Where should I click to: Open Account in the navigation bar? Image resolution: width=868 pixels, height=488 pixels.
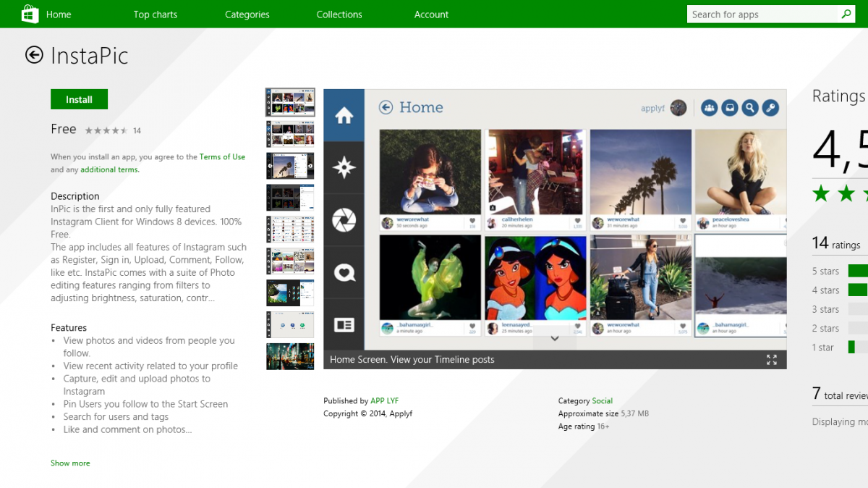coord(431,14)
